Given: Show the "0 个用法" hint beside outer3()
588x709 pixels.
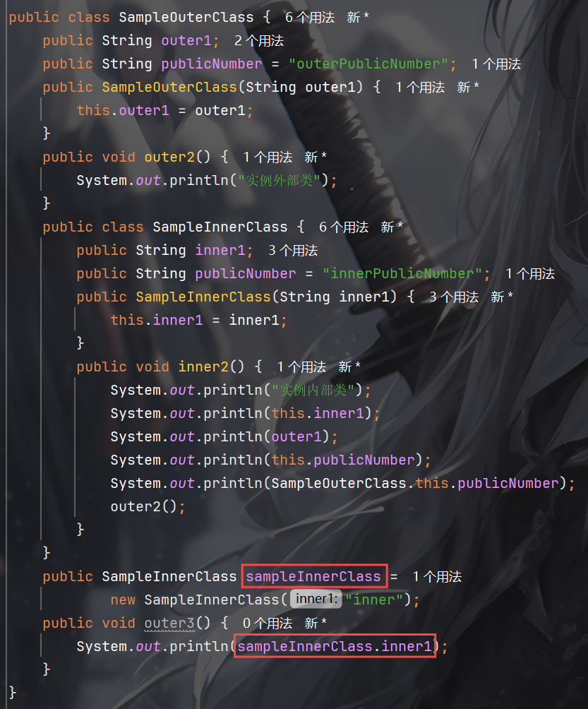Looking at the screenshot, I should 268,624.
